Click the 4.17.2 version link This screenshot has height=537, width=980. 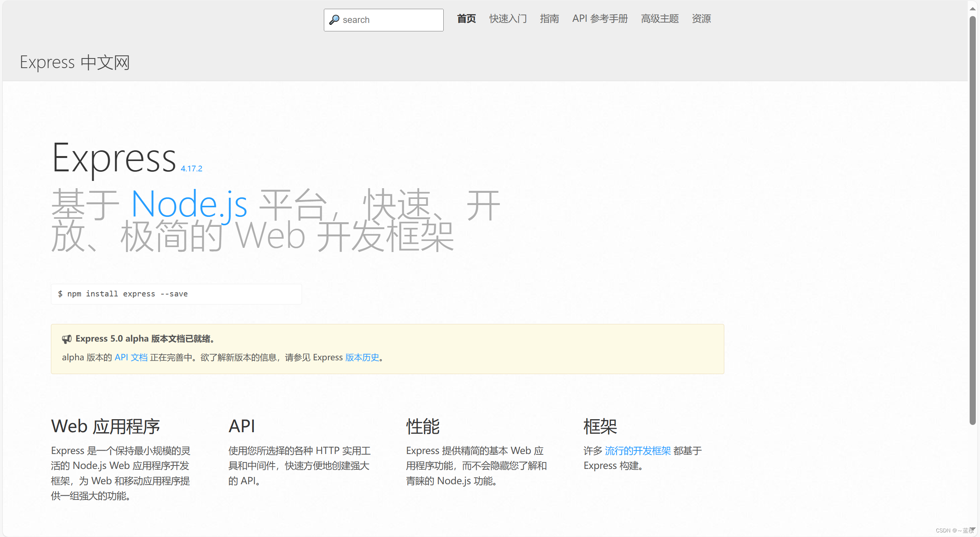pyautogui.click(x=191, y=169)
